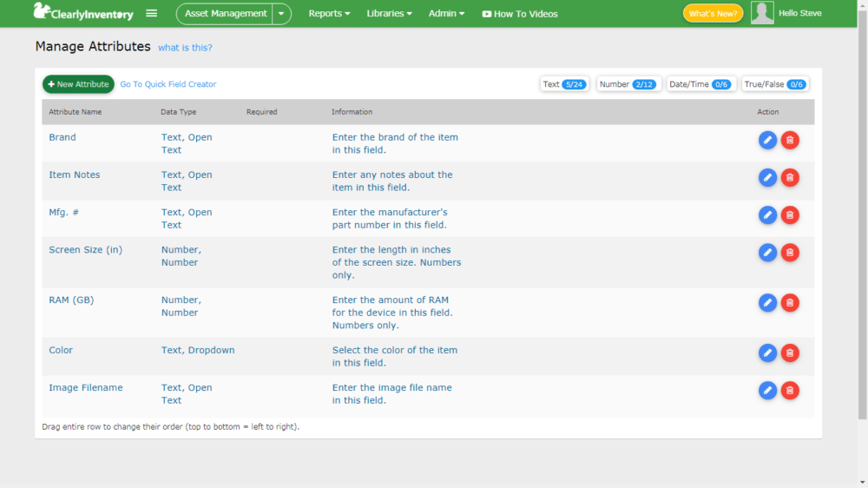Open How To Videos page
This screenshot has width=868, height=488.
coord(520,14)
